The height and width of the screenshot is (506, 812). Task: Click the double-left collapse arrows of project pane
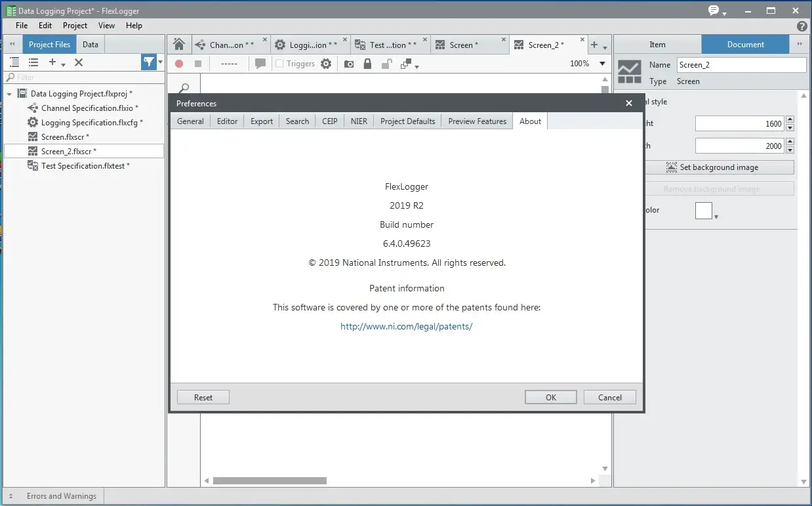point(12,45)
